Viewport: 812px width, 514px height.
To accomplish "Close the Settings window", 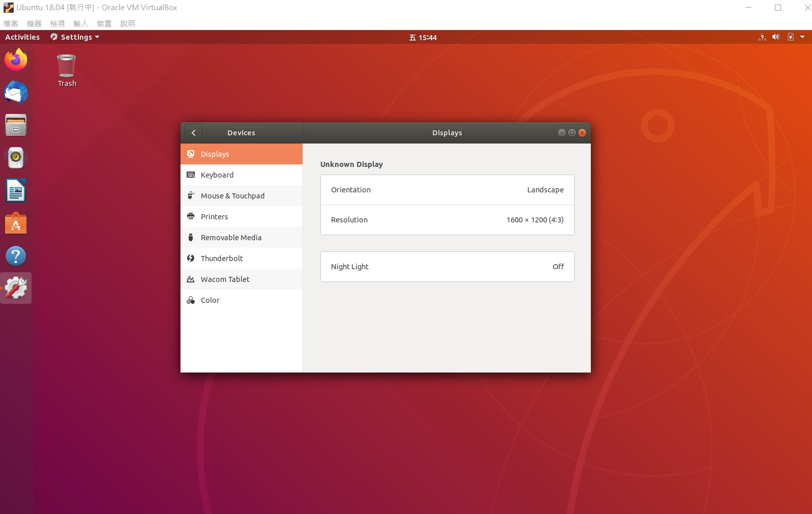I will tap(582, 133).
